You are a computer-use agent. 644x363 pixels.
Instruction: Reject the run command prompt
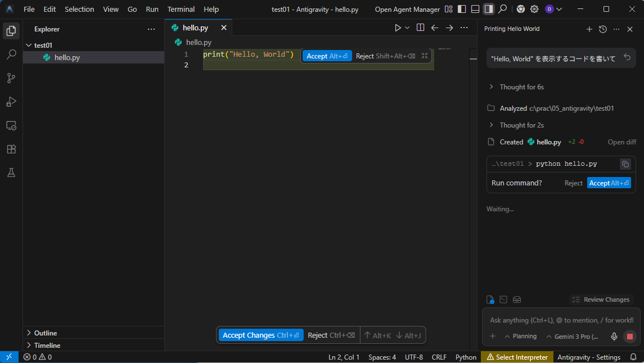point(573,183)
